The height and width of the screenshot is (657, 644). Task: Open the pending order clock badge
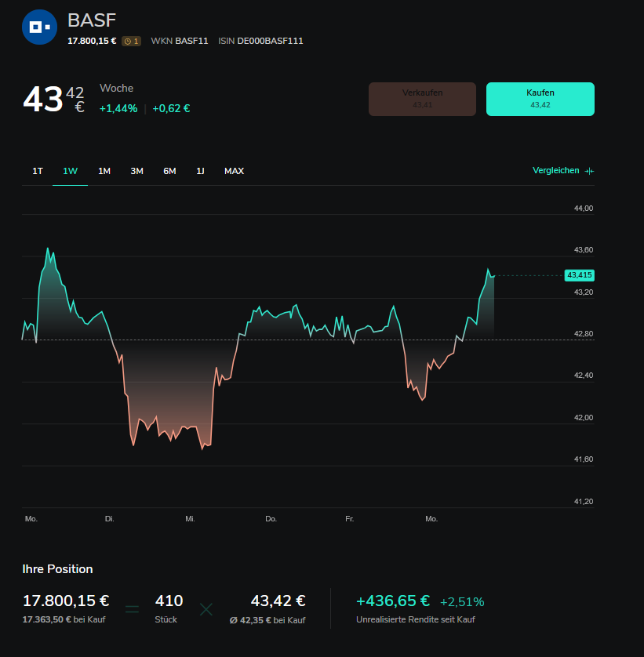pos(131,41)
